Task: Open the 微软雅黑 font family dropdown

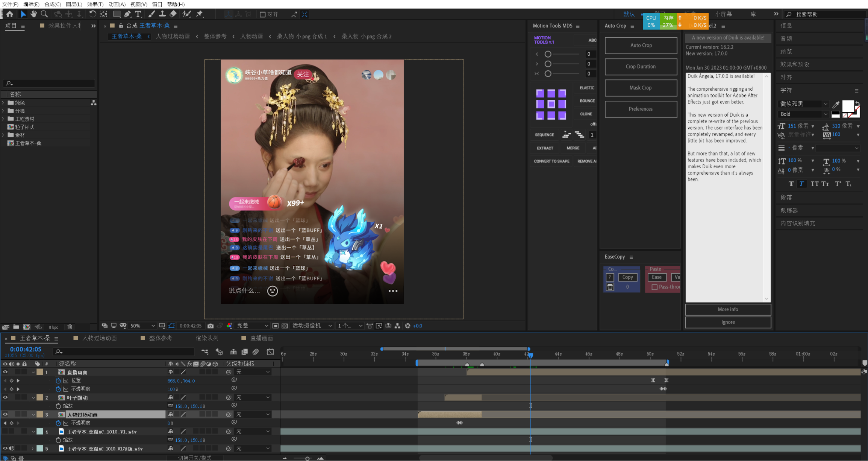Action: pos(804,104)
